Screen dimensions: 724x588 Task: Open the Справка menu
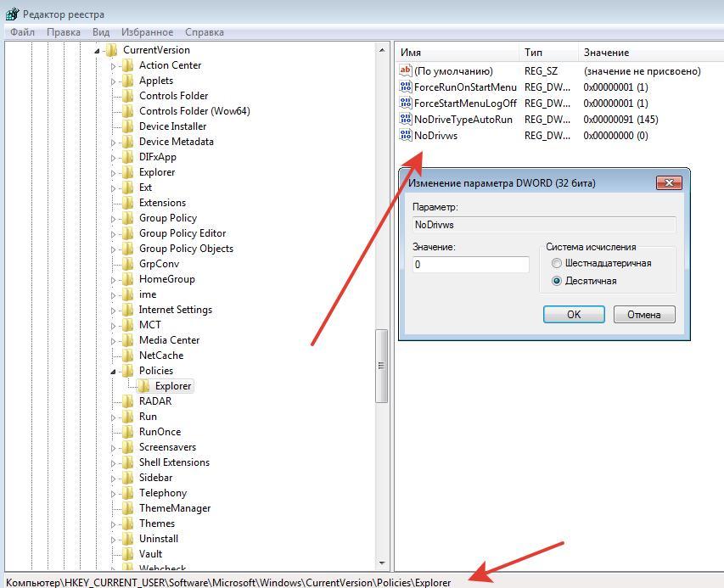(x=204, y=32)
